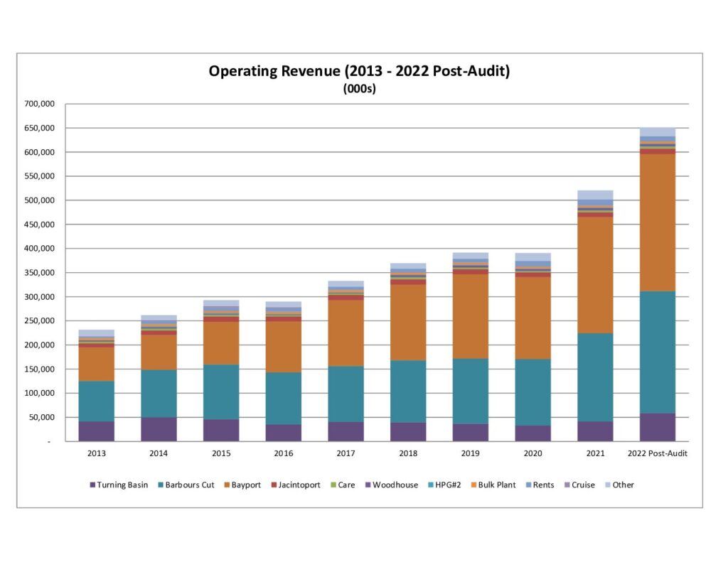Click the '2022 Post-Audit' x-axis label
Screen dimensions: 728x562
(x=658, y=453)
